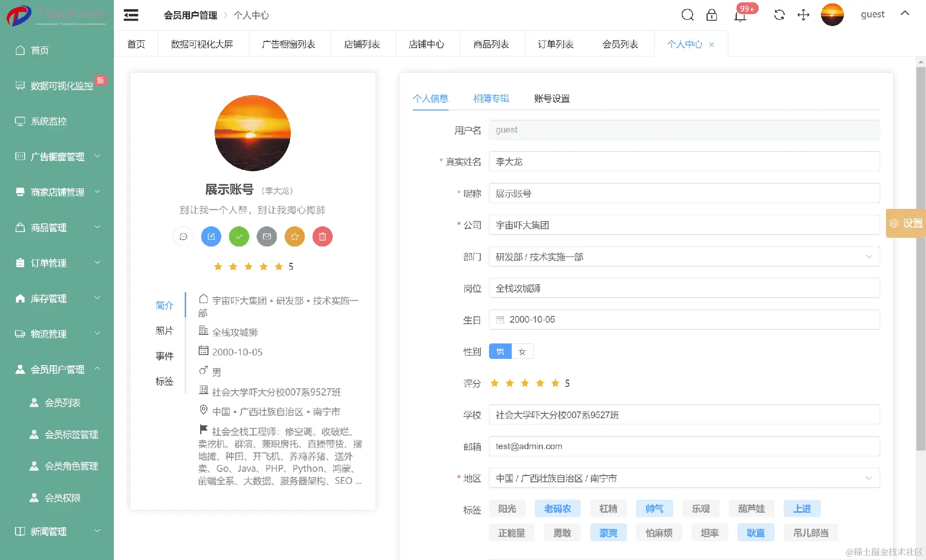
Task: Click the refresh icon in top bar
Action: pyautogui.click(x=779, y=15)
